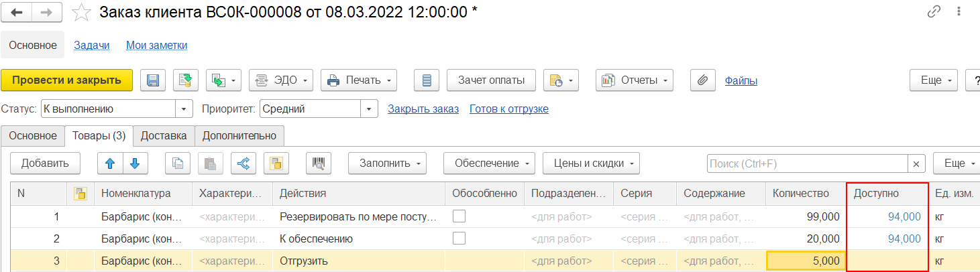Move row up with up arrow
This screenshot has width=980, height=272.
[110, 163]
